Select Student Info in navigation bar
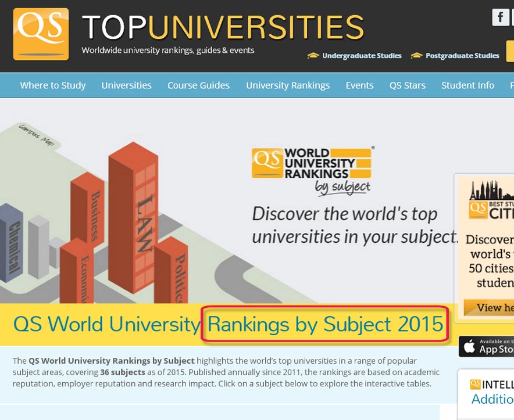This screenshot has width=514, height=420. 468,85
